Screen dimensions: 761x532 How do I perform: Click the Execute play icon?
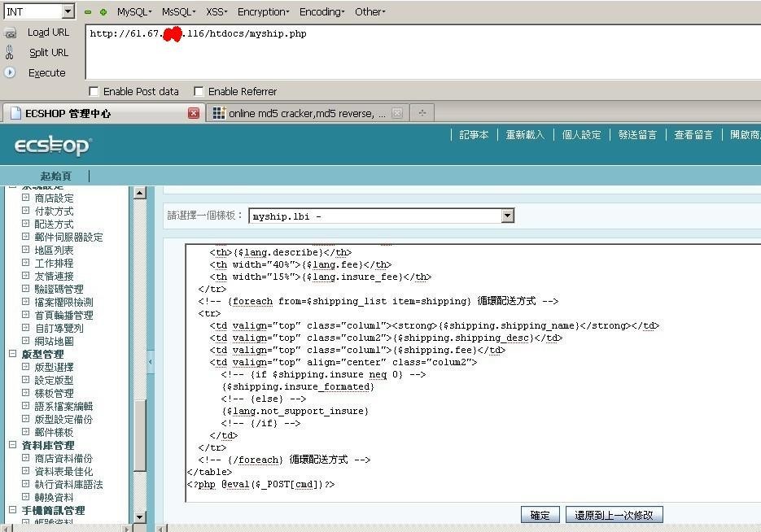pos(10,72)
